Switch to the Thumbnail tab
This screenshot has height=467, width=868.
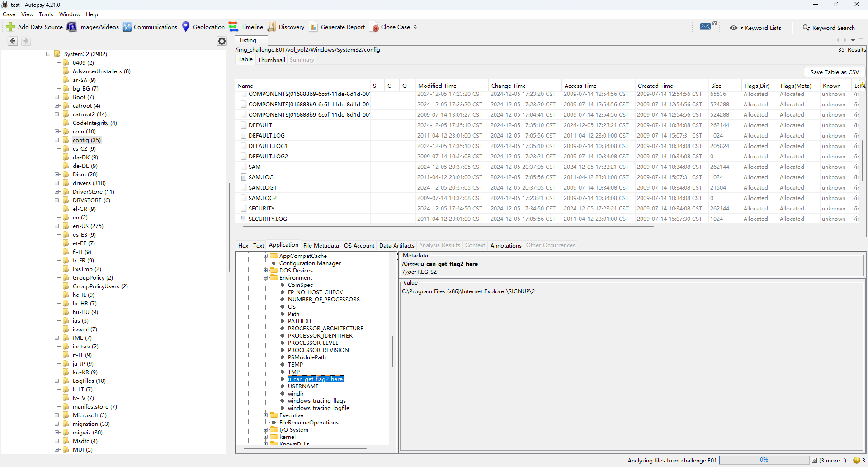[x=271, y=60]
